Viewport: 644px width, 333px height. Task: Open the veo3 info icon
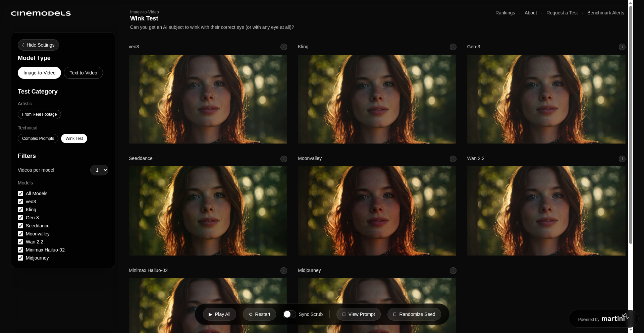284,47
